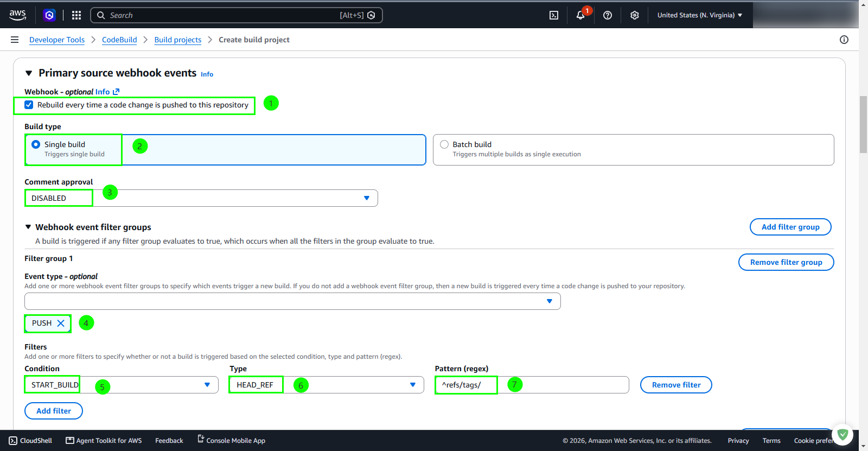Go to Build projects breadcrumb
Viewport: 868px width, 451px height.
(178, 40)
